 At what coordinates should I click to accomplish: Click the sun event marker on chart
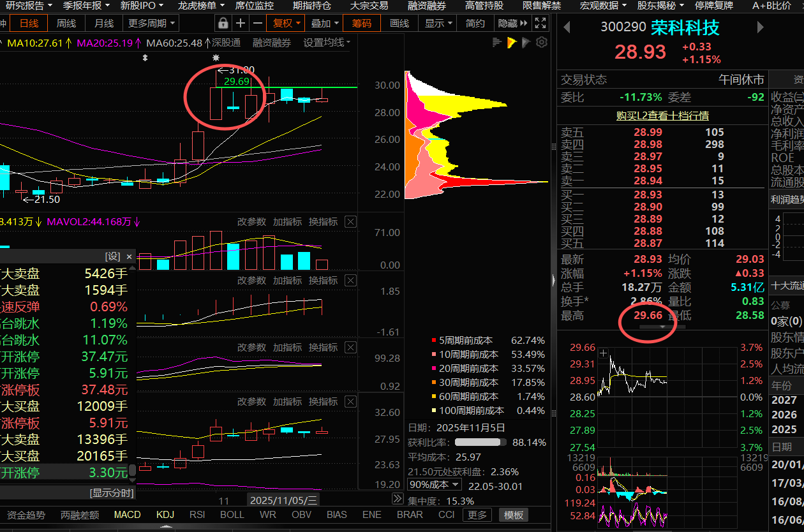click(216, 58)
